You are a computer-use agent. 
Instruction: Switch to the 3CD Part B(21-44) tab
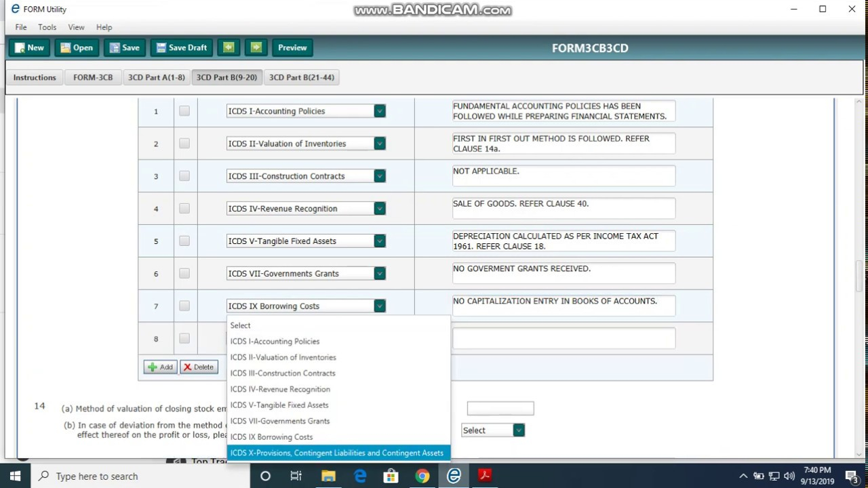(x=302, y=77)
